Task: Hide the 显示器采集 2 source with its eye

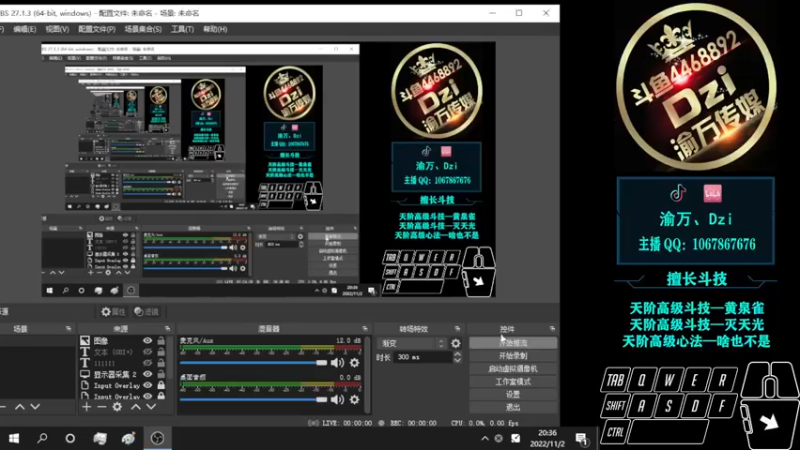Action: (147, 374)
